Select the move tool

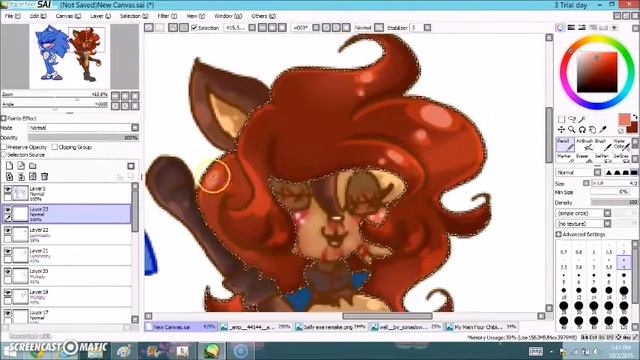pyautogui.click(x=562, y=130)
